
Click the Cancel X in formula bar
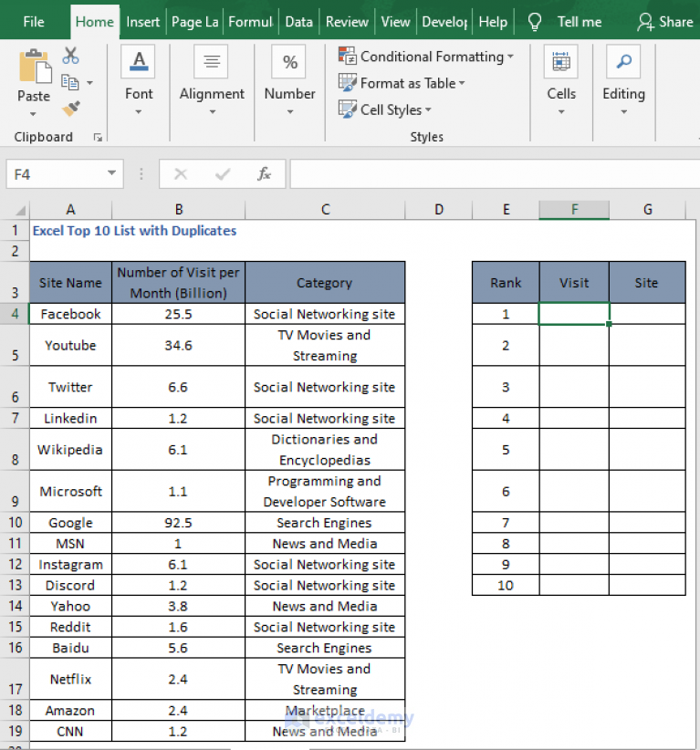pyautogui.click(x=181, y=173)
